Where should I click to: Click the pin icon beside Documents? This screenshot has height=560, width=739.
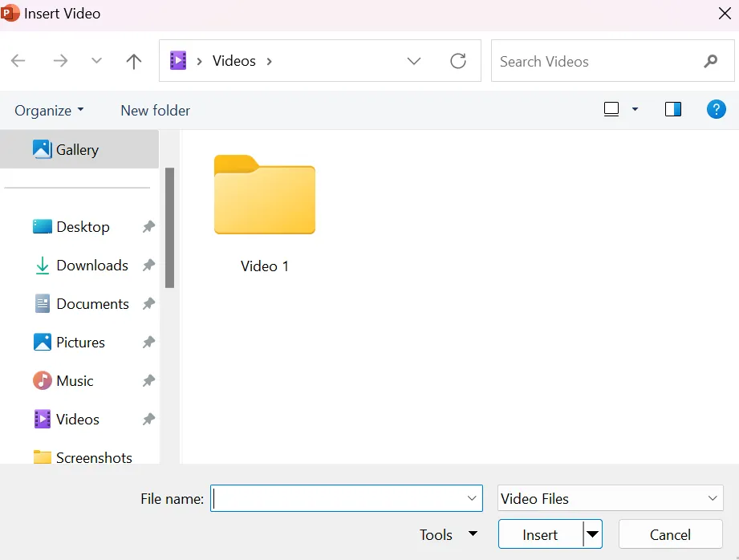coord(148,304)
